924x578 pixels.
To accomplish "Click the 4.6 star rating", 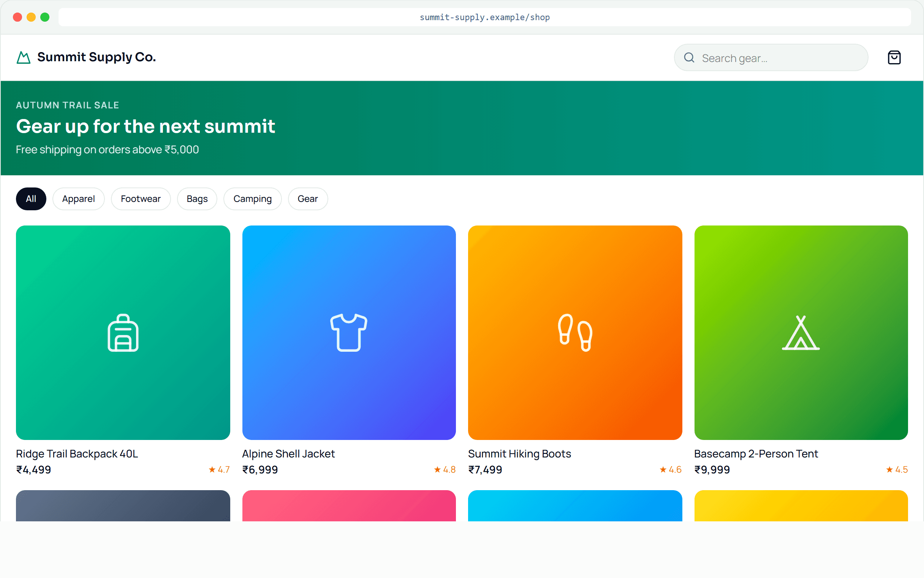I will [671, 470].
